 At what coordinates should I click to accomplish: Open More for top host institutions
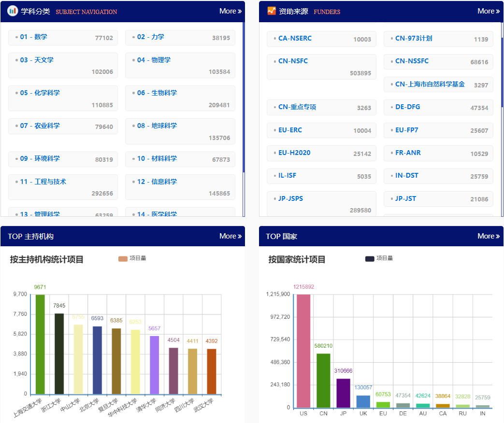(x=230, y=236)
